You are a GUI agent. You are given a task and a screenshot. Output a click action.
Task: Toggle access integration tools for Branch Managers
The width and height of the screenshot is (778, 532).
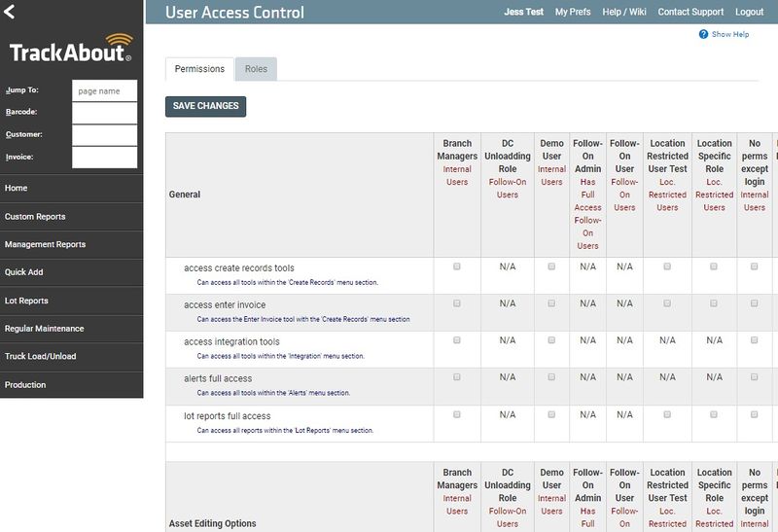[x=456, y=340]
